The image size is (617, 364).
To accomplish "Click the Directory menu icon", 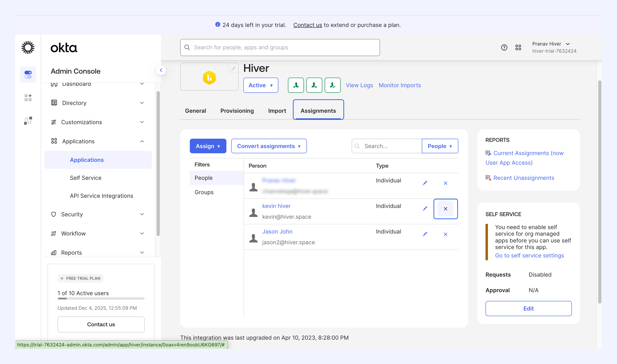I will coord(54,103).
